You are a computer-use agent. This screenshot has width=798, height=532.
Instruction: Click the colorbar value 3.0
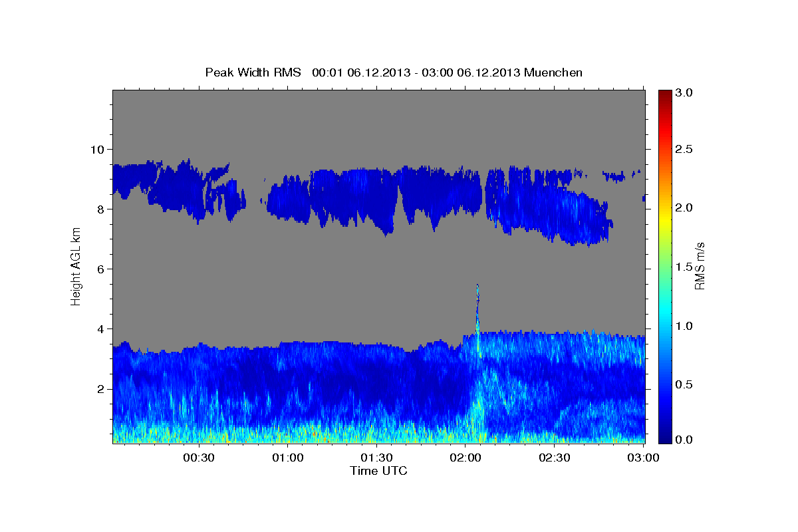point(684,93)
